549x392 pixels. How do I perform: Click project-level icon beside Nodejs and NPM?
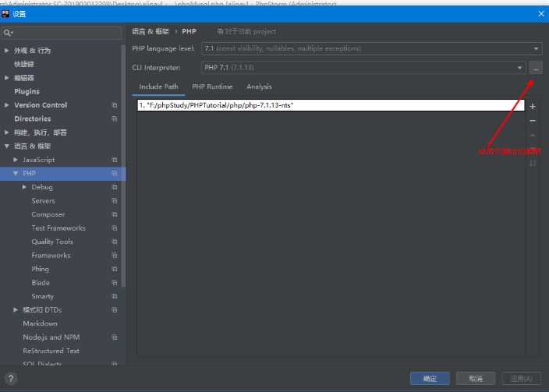pyautogui.click(x=115, y=337)
